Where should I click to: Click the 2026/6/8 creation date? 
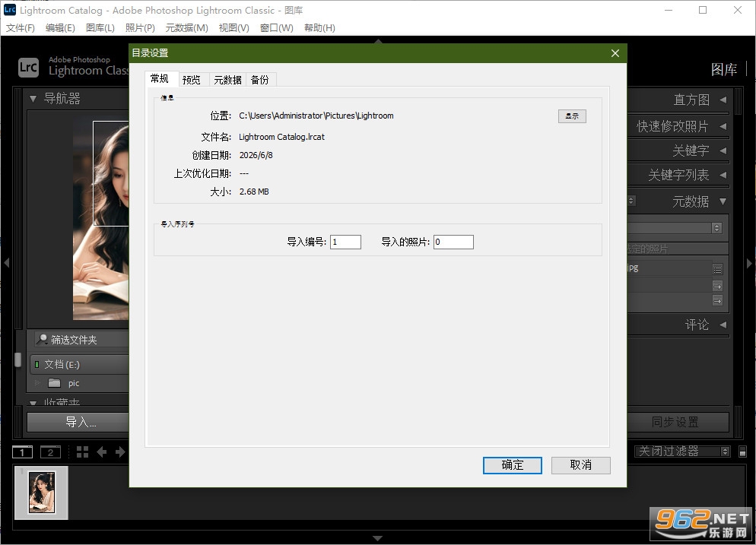pos(256,155)
